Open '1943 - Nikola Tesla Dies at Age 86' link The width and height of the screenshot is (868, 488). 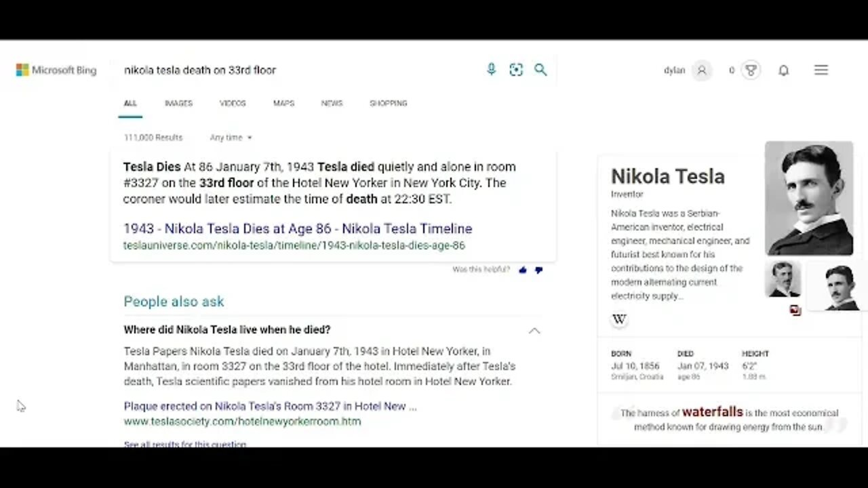pos(298,228)
